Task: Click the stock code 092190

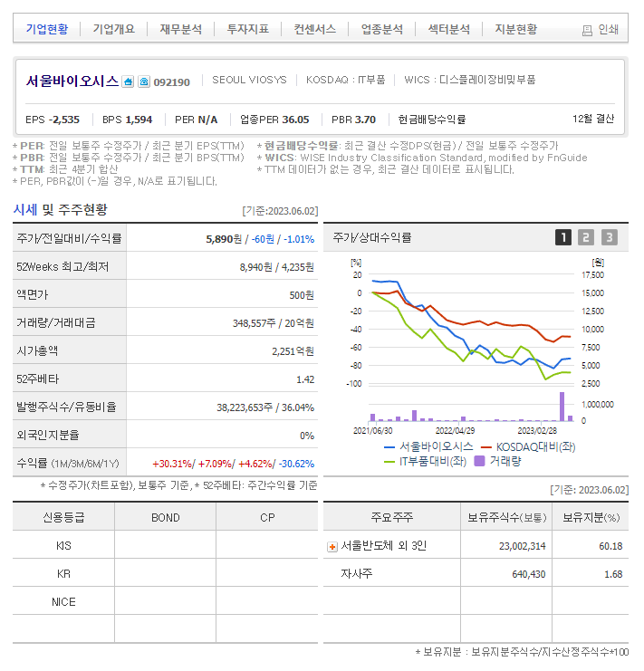Action: click(171, 82)
